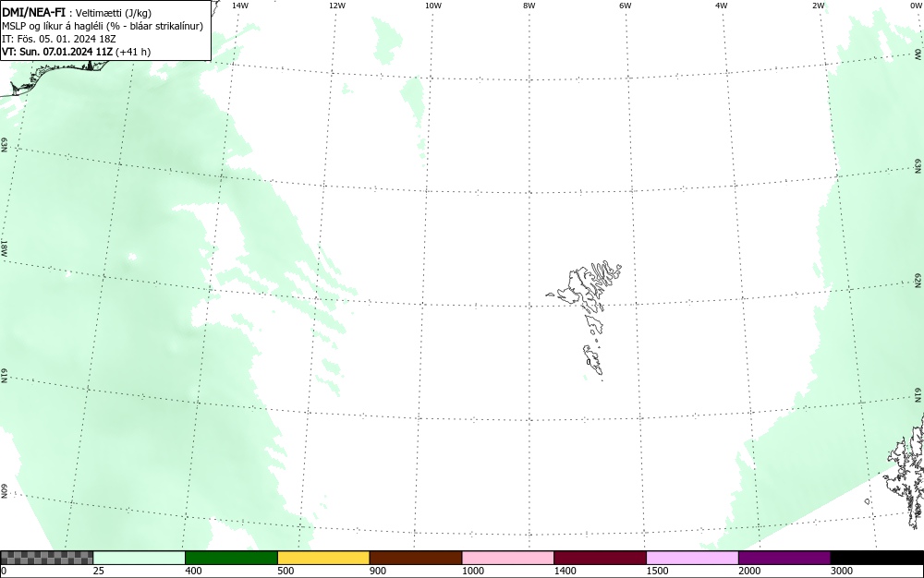The image size is (924, 578).
Task: Click the 4W longitude label
Action: tap(722, 6)
